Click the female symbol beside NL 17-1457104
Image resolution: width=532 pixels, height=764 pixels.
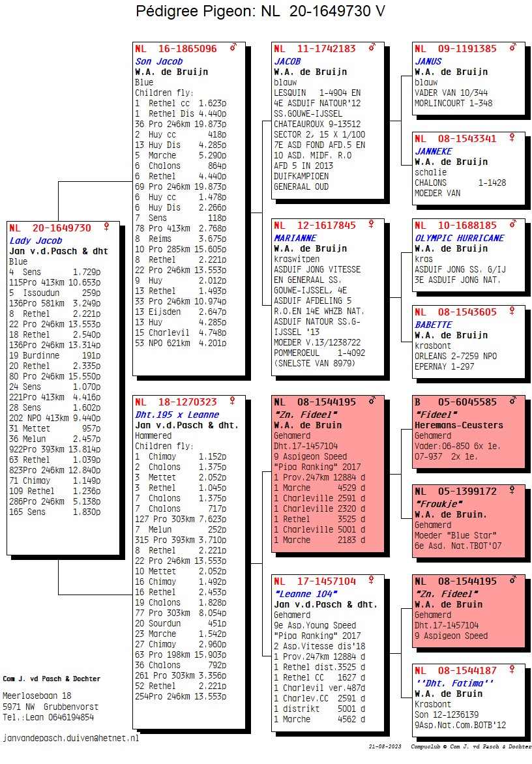(x=372, y=580)
